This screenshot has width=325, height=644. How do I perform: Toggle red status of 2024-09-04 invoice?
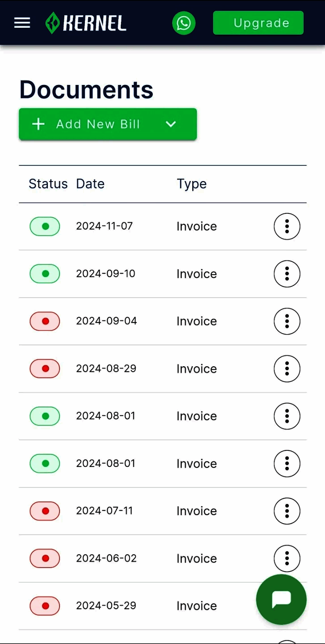coord(45,321)
